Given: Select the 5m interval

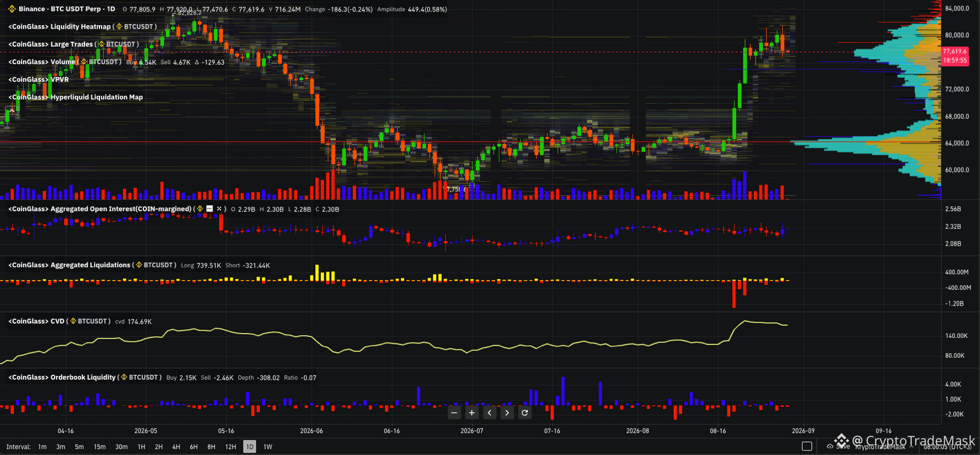Looking at the screenshot, I should pyautogui.click(x=79, y=447).
